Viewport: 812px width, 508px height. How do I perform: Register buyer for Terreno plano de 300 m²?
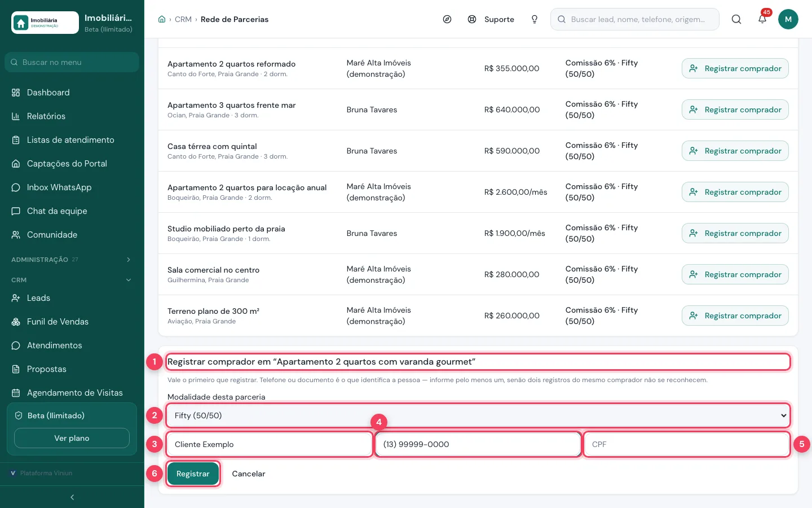(x=735, y=316)
